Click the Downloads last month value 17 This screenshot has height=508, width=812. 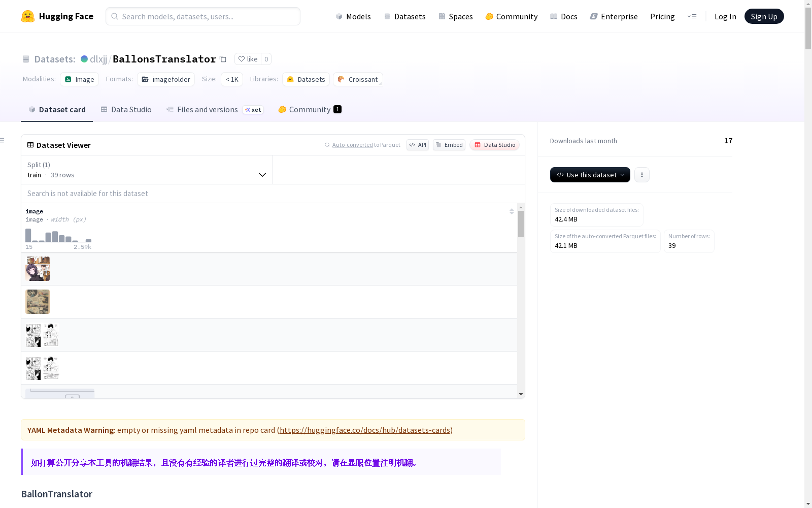(x=728, y=141)
